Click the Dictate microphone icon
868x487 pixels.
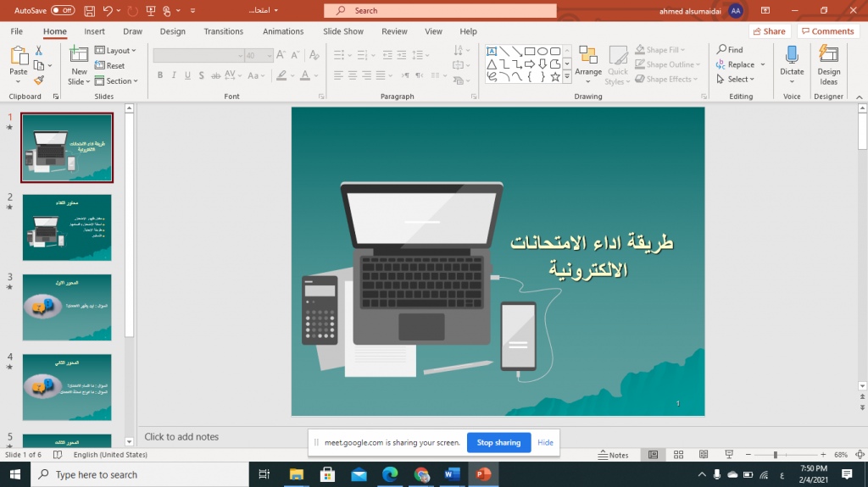point(792,56)
